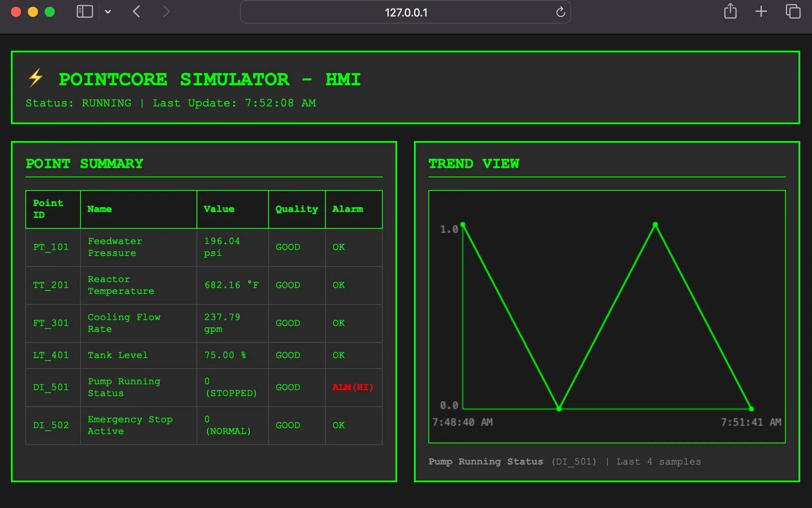Select the FT_301 Cooling Flow row
This screenshot has width=812, height=508.
(203, 323)
